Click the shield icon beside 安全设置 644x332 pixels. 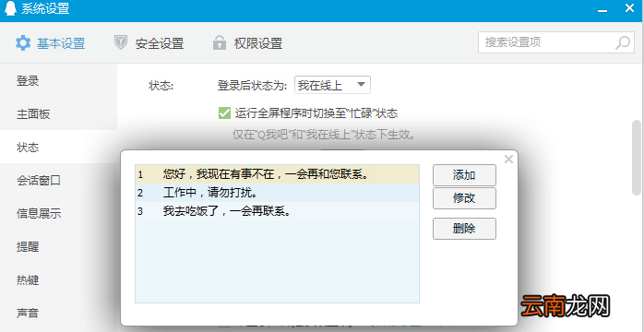point(121,42)
